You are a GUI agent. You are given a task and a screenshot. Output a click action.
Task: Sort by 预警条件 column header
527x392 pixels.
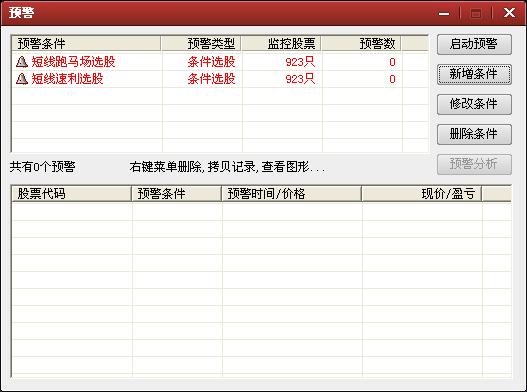[x=86, y=43]
